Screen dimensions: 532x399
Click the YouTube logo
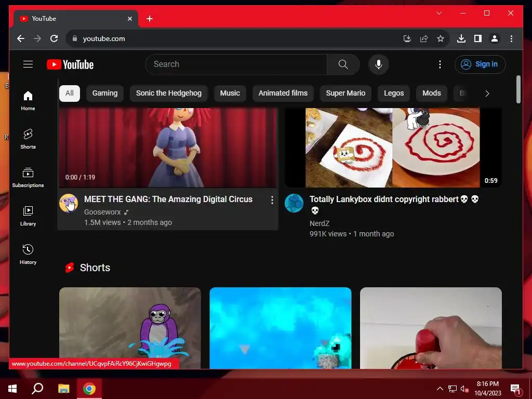tap(70, 64)
